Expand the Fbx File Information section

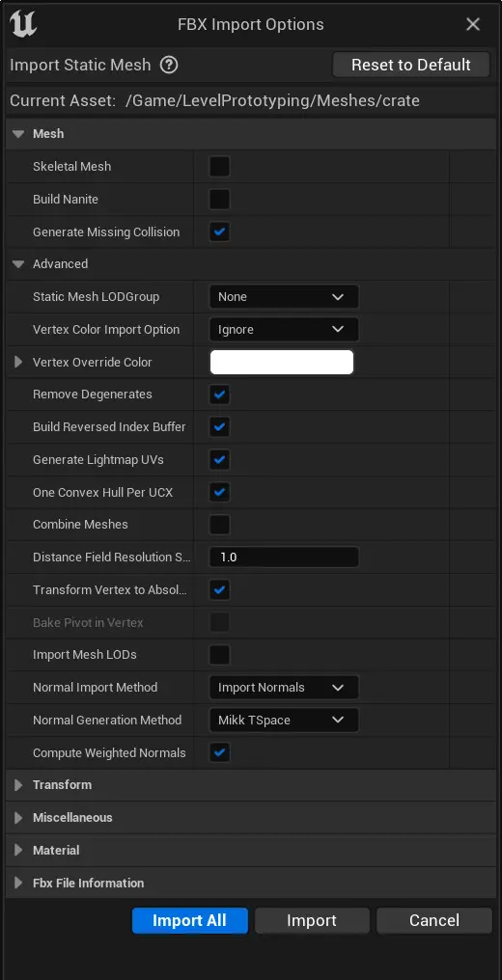18,883
